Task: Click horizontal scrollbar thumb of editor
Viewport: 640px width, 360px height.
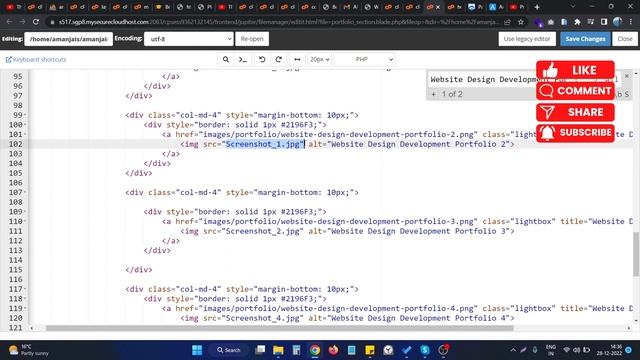Action: point(280,328)
